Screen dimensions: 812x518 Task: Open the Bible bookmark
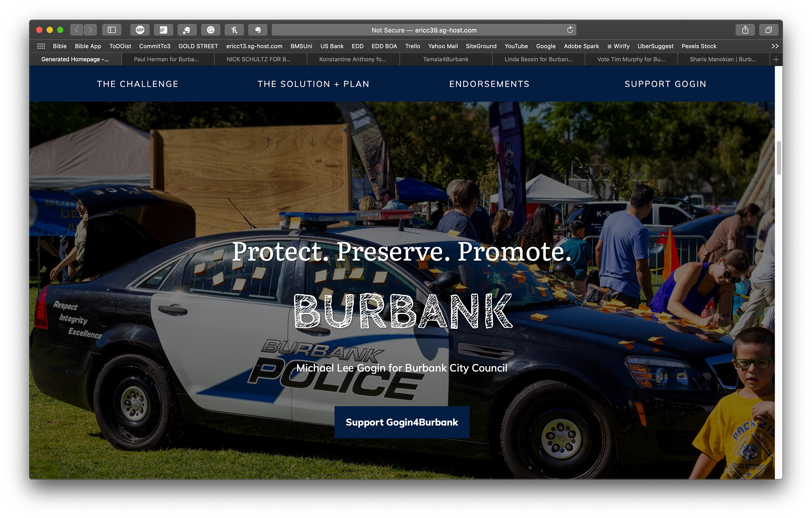tap(60, 46)
